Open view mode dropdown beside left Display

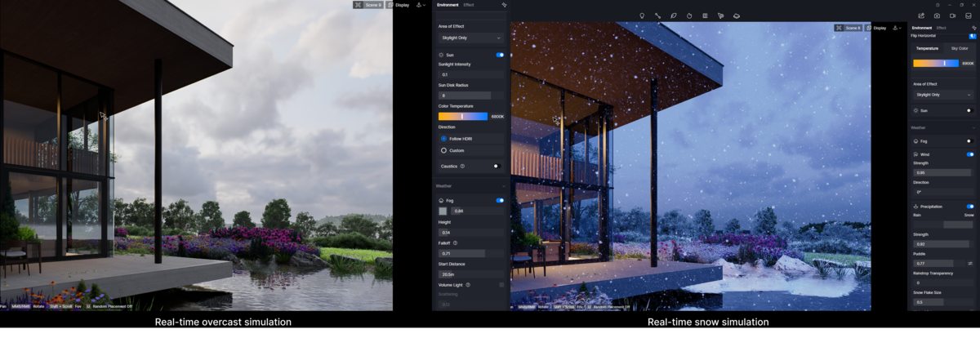pyautogui.click(x=421, y=5)
